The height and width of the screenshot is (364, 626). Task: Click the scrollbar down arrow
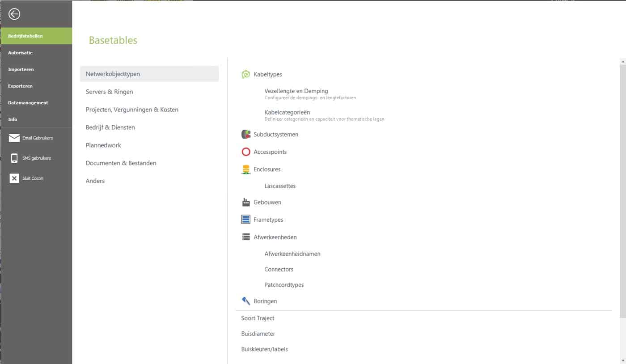(623, 360)
